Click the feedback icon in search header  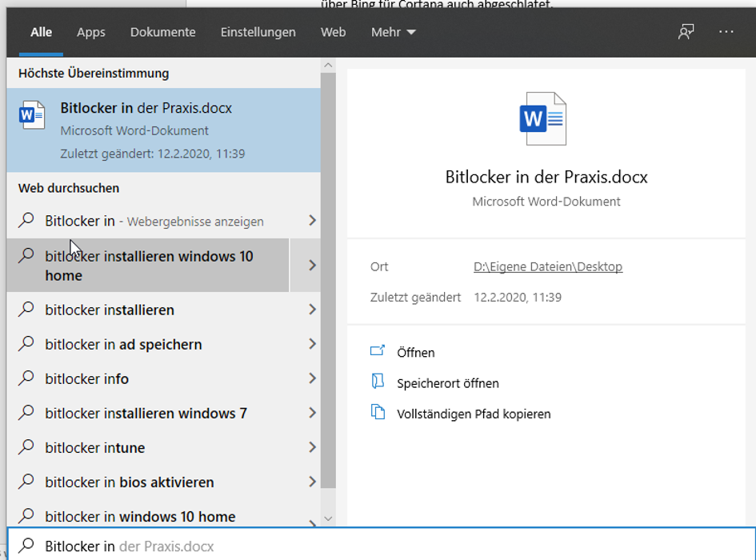point(686,32)
